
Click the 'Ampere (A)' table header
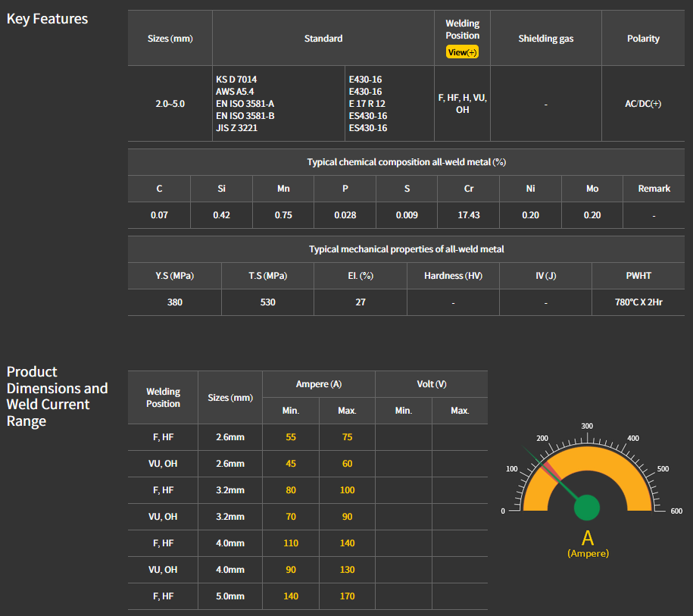tap(318, 384)
